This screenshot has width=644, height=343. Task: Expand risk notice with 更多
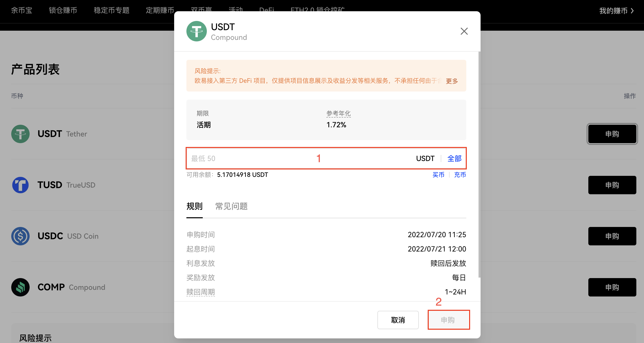pos(452,81)
